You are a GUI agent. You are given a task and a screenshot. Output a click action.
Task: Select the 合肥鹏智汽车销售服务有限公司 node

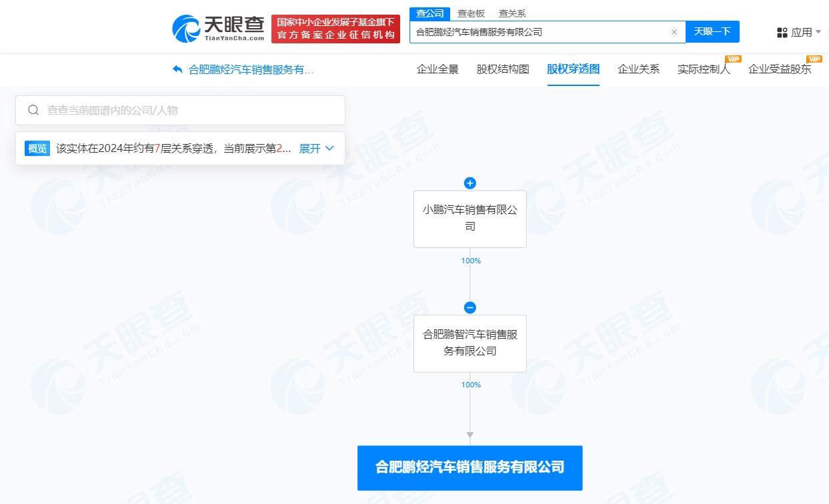pos(470,343)
